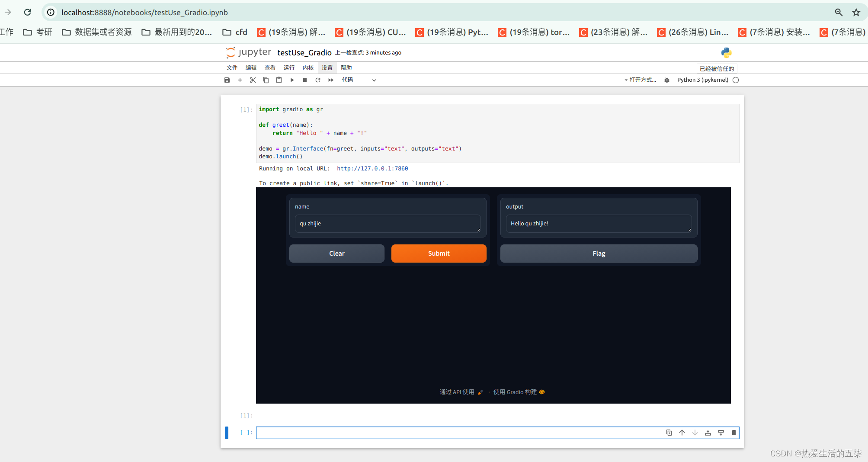Click the orange Submit button
Viewport: 868px width, 462px height.
coord(439,253)
